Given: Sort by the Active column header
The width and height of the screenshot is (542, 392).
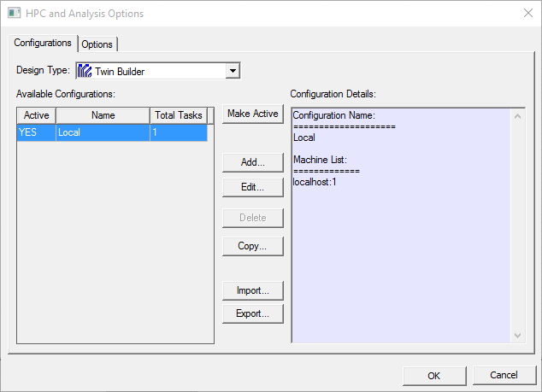Looking at the screenshot, I should [x=36, y=115].
